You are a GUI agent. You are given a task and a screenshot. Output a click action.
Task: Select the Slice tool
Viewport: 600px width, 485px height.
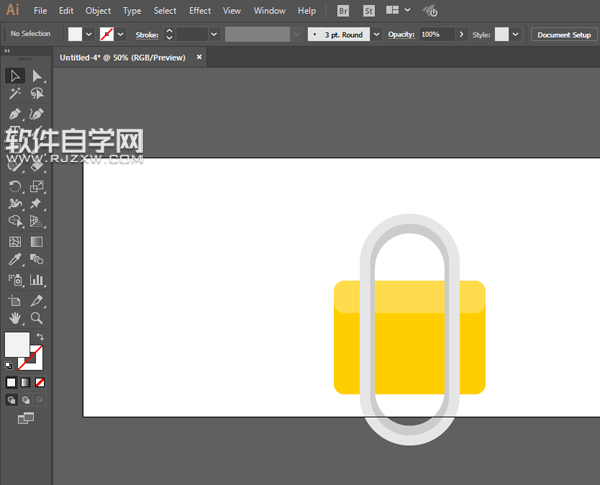[x=37, y=301]
